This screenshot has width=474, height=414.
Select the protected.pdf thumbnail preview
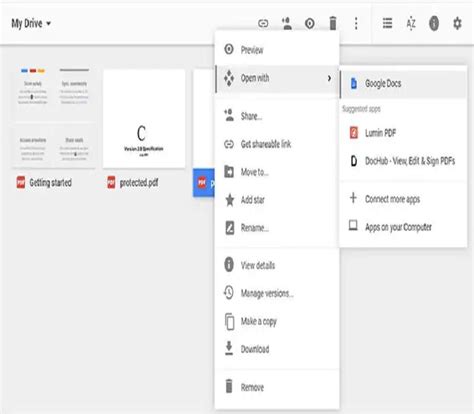click(144, 118)
